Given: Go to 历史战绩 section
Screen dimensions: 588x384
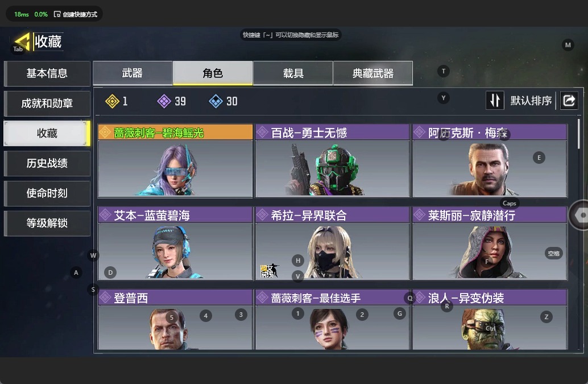Looking at the screenshot, I should (47, 163).
